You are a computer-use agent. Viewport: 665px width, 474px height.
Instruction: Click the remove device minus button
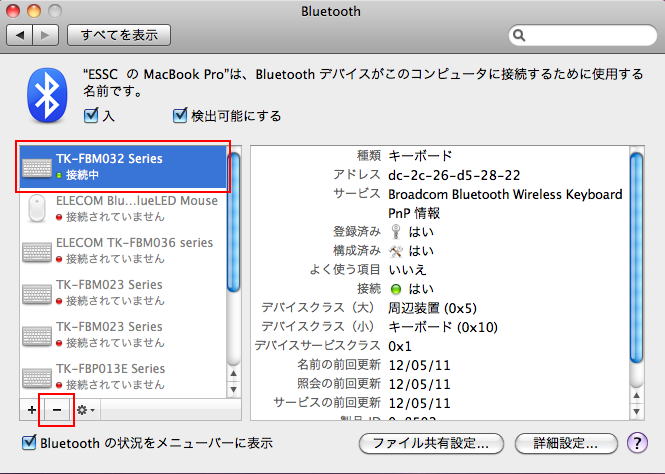57,410
